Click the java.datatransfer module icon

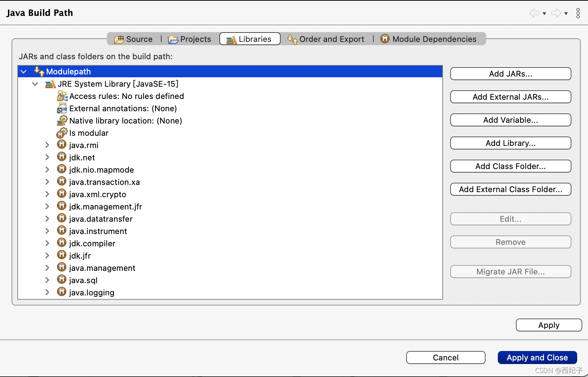click(62, 218)
